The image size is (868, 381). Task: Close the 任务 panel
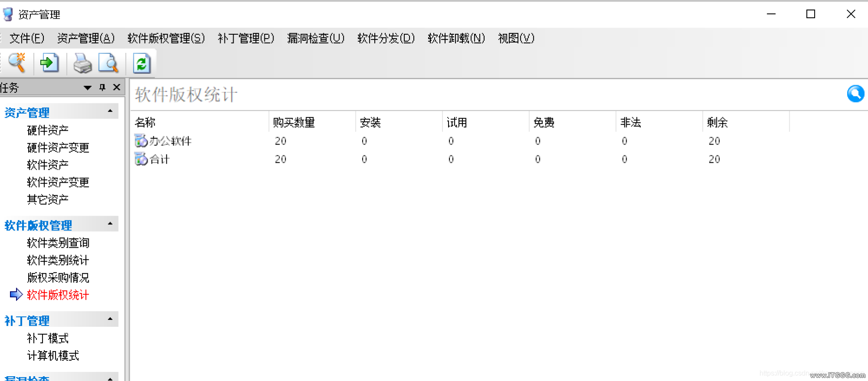point(116,87)
